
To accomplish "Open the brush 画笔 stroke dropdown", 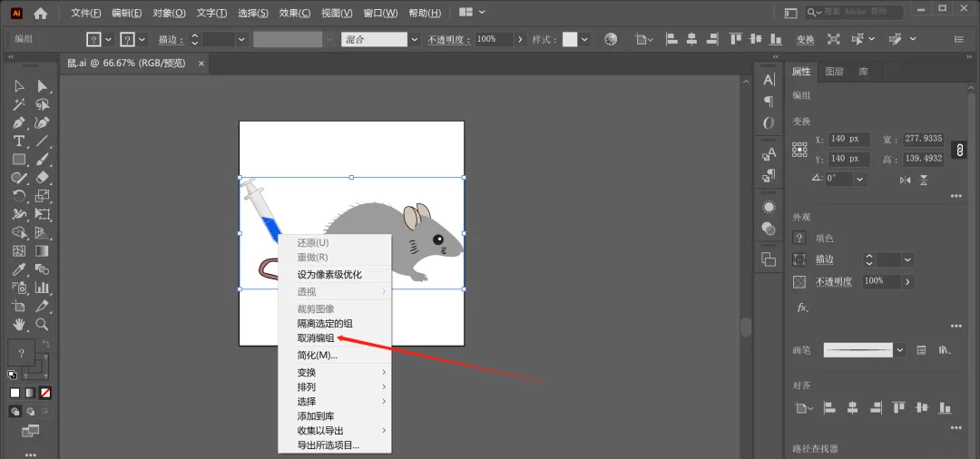I will click(900, 350).
